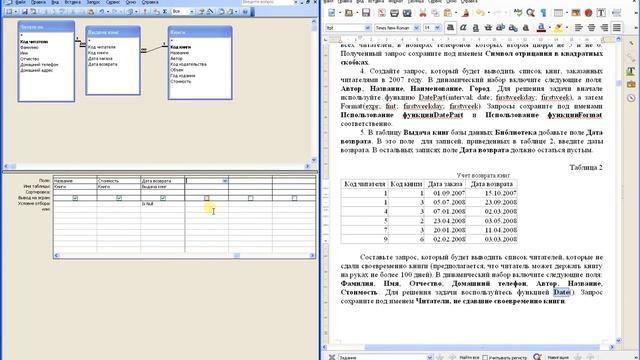Open font size 14 dropdown
The width and height of the screenshot is (640, 360).
tap(438, 28)
